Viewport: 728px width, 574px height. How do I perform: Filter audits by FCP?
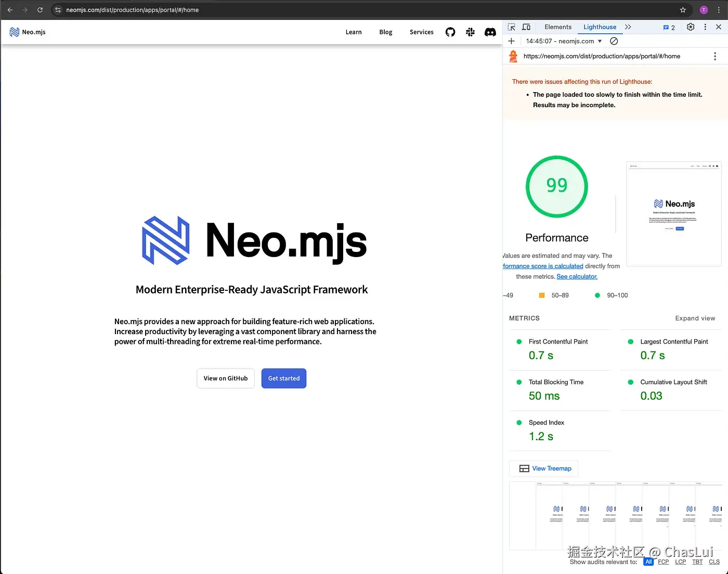(x=663, y=562)
